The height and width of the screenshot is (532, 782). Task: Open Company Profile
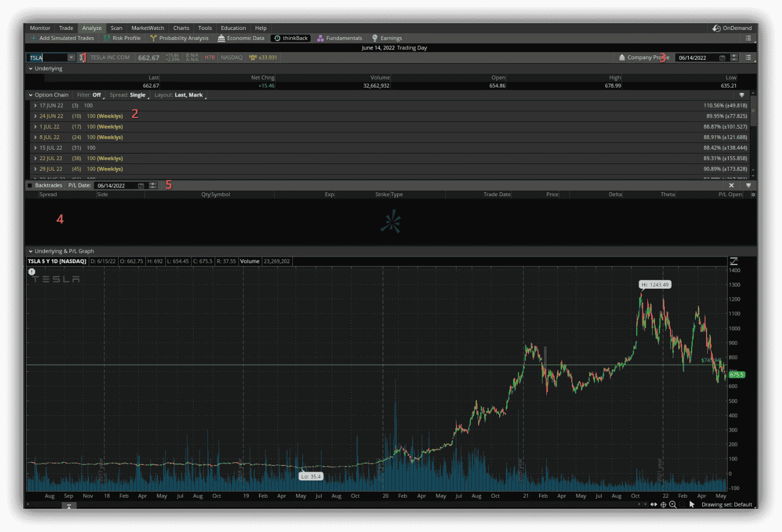(x=644, y=58)
